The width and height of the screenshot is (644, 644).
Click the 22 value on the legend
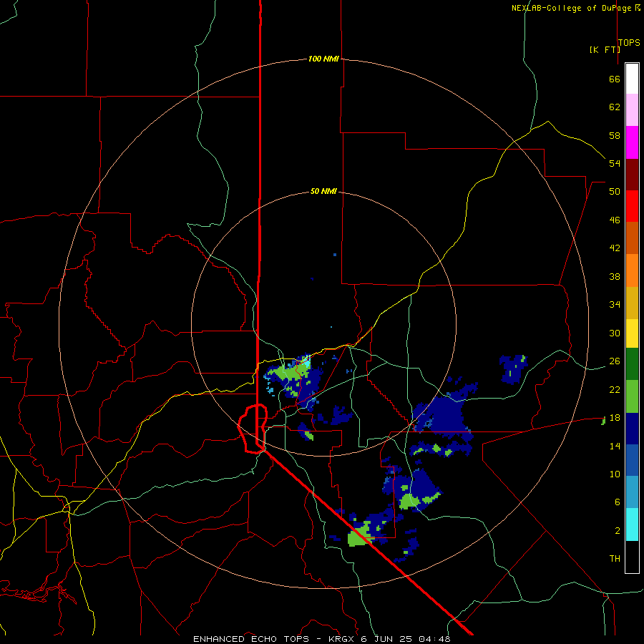pyautogui.click(x=615, y=389)
